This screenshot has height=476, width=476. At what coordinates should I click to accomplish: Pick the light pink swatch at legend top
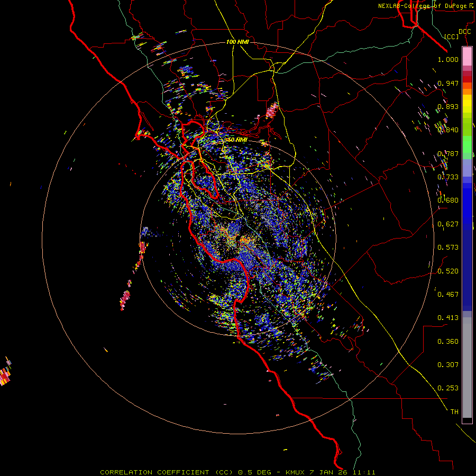coord(467,57)
